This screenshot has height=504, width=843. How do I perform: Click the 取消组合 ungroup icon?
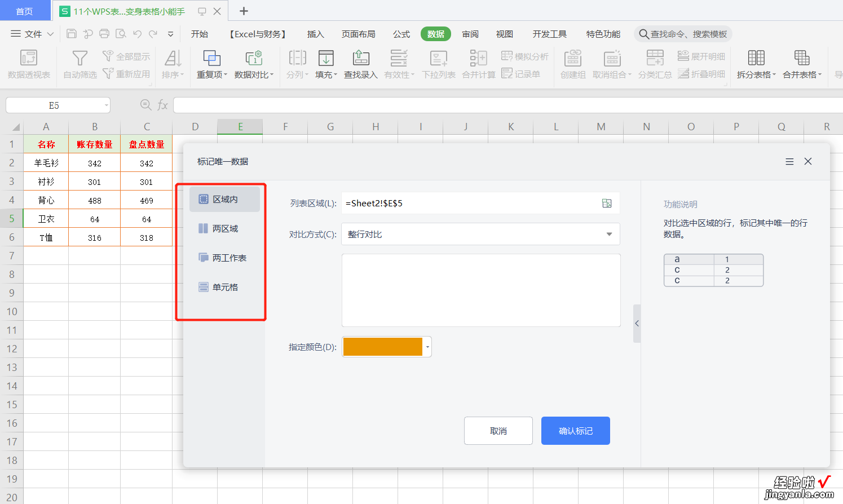pos(612,58)
